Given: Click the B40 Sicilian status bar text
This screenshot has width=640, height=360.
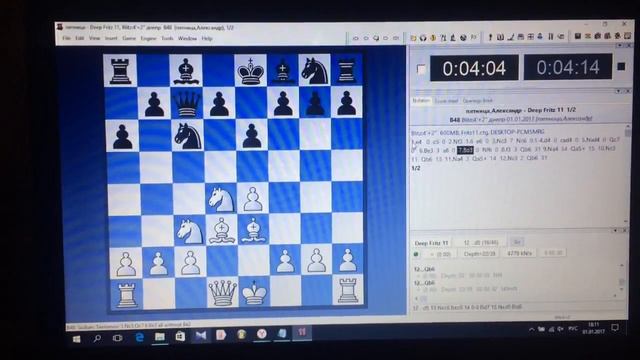Looking at the screenshot, I should (128, 325).
